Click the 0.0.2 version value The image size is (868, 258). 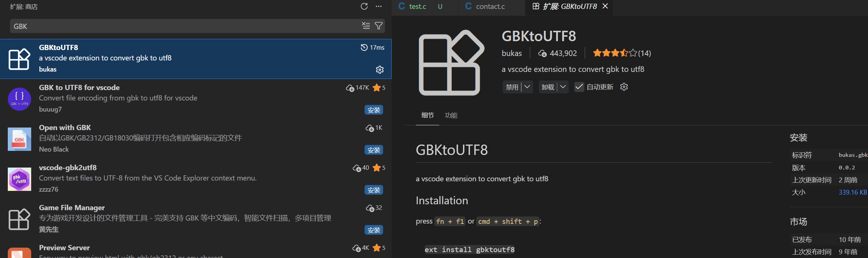(x=847, y=168)
